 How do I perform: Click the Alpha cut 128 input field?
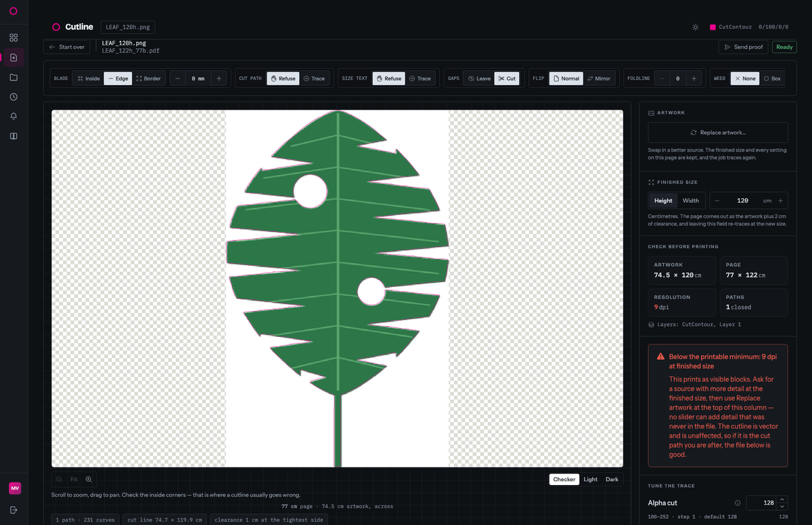click(x=763, y=503)
